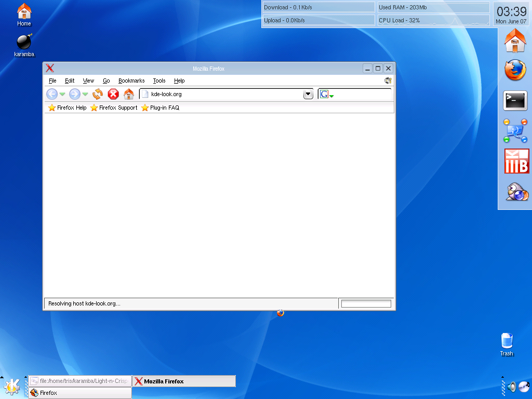Select the Mozilla Firefox taskbar button
Screen dimensions: 532x399
(183, 381)
